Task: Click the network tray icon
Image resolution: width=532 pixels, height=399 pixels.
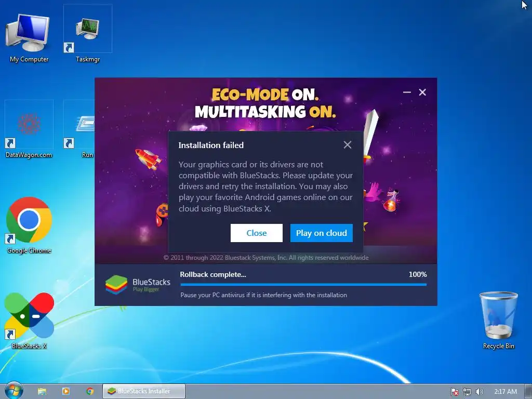Action: pos(467,392)
